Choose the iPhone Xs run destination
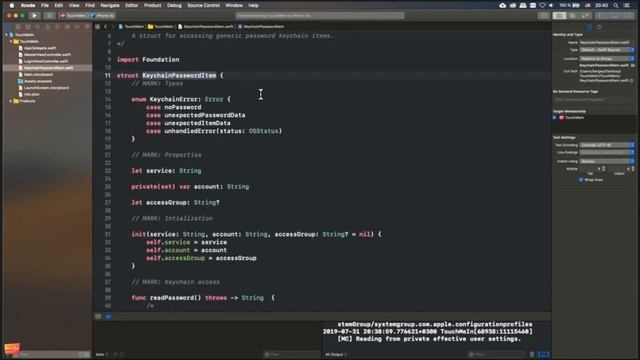 click(x=103, y=16)
